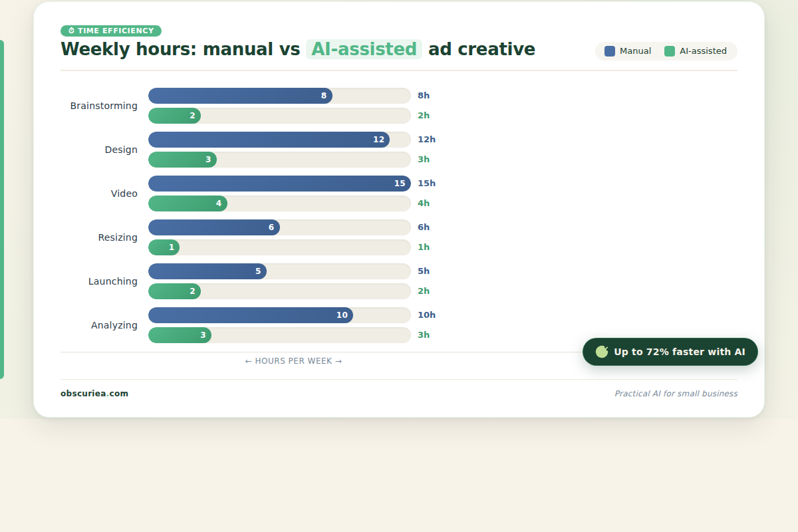The width and height of the screenshot is (798, 532).
Task: Click the green AI-assisted legend swatch
Action: tap(670, 51)
